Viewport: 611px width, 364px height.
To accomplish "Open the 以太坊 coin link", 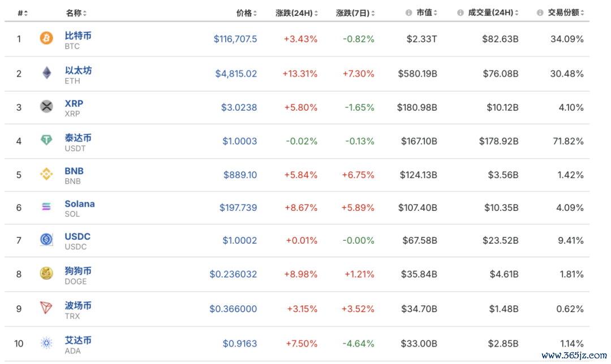I will (x=78, y=71).
